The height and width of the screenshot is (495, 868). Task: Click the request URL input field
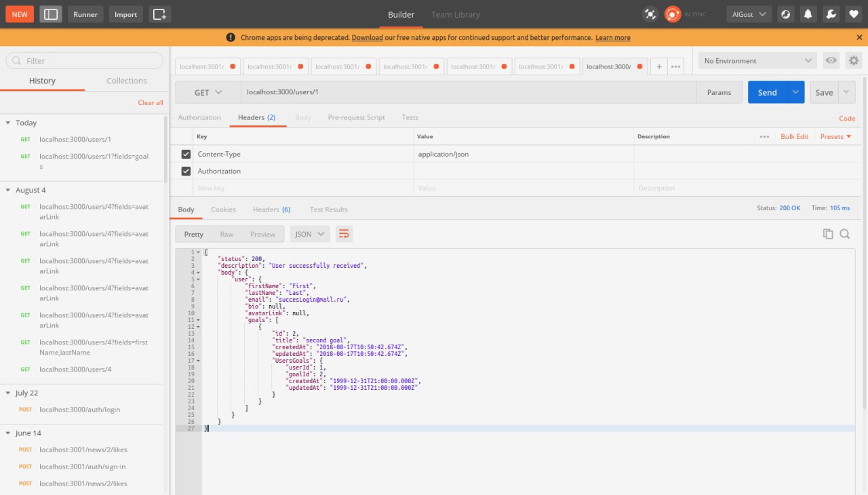tap(468, 93)
